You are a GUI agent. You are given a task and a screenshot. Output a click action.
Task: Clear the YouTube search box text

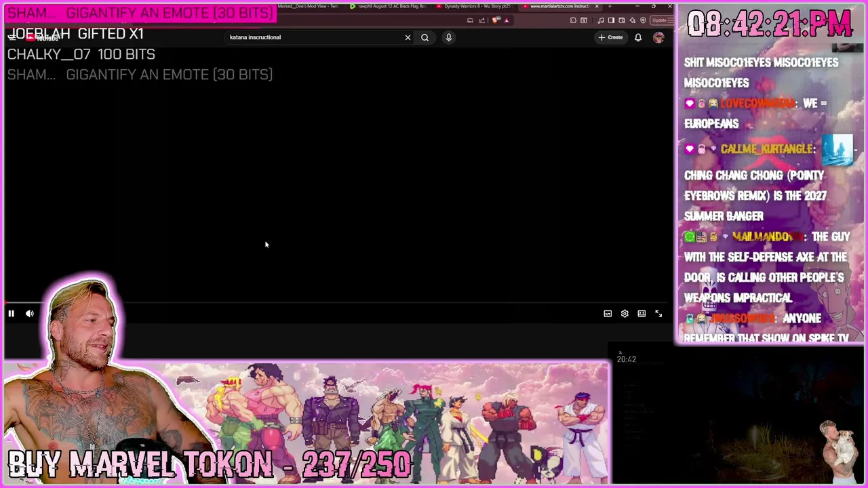click(408, 37)
